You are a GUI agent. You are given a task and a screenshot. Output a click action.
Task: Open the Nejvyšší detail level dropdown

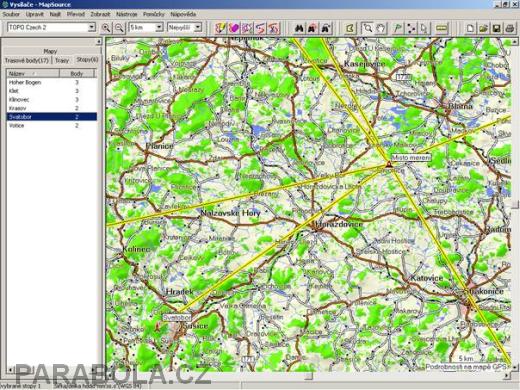click(185, 27)
